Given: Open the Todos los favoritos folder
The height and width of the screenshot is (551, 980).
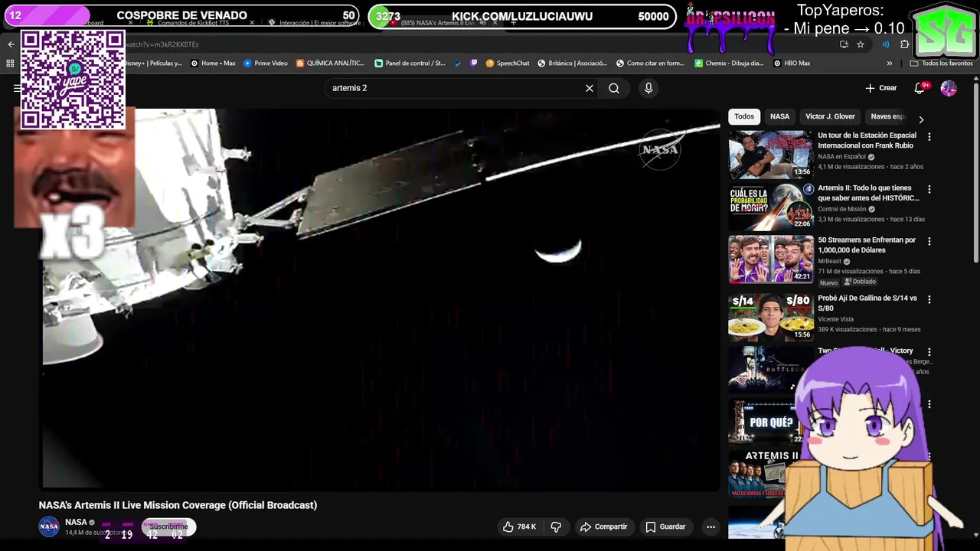Looking at the screenshot, I should pyautogui.click(x=941, y=64).
